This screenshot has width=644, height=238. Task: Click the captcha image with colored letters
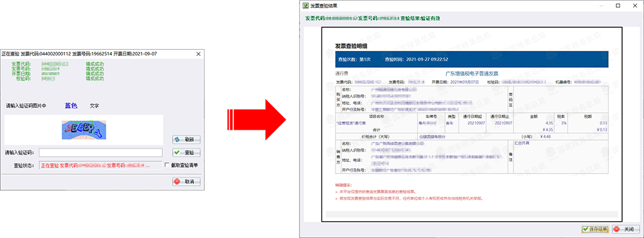(84, 130)
